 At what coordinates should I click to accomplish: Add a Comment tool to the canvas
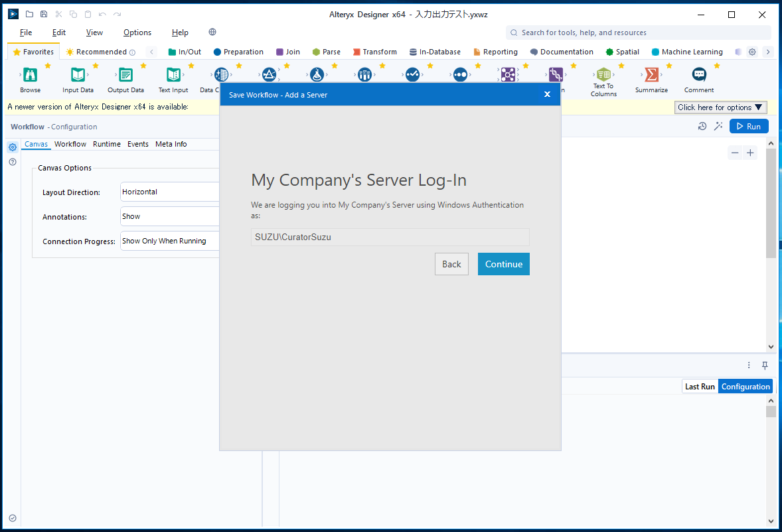pos(698,75)
